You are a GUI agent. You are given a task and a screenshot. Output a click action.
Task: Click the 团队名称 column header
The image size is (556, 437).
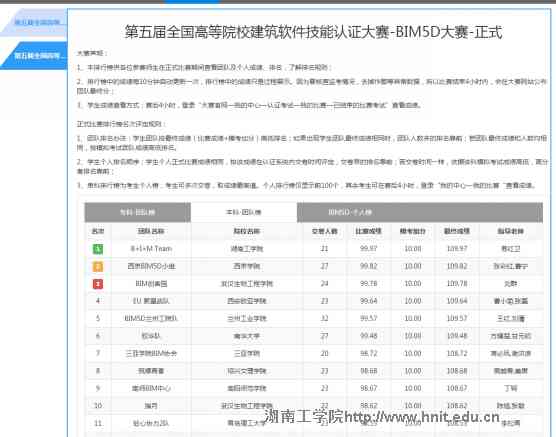[x=151, y=231]
